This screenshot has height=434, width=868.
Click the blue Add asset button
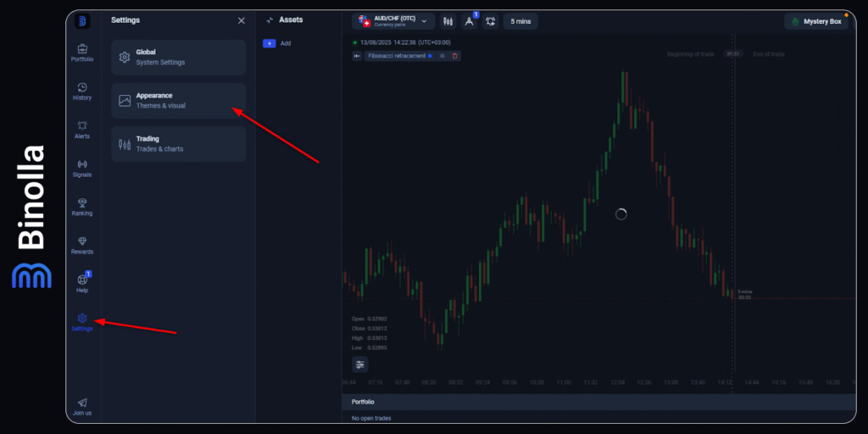(x=269, y=43)
